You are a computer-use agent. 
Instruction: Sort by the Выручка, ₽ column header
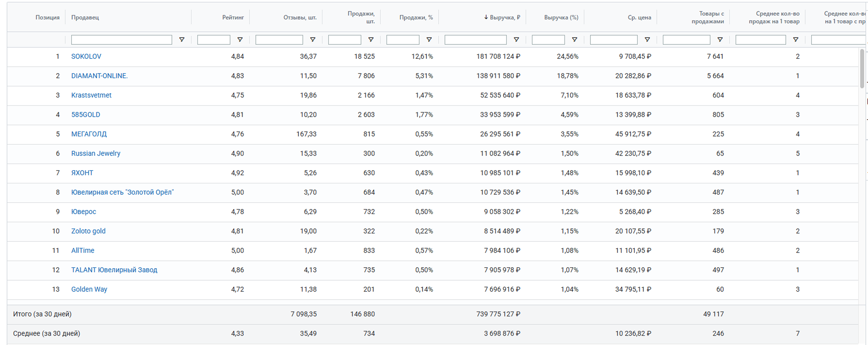(x=504, y=17)
